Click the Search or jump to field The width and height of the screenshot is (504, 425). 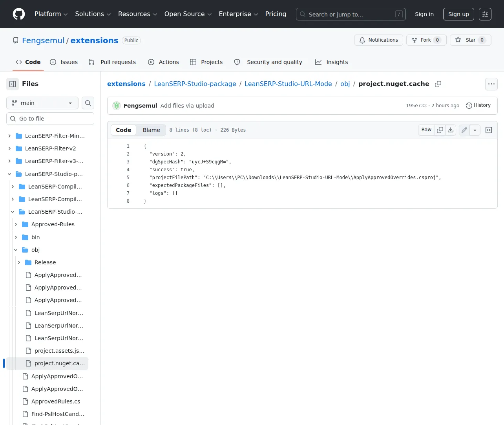tap(351, 14)
